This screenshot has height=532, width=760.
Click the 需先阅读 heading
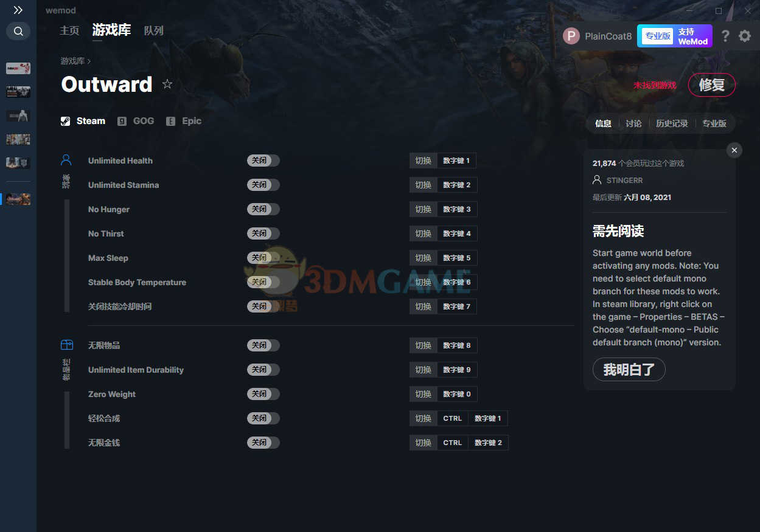point(618,231)
